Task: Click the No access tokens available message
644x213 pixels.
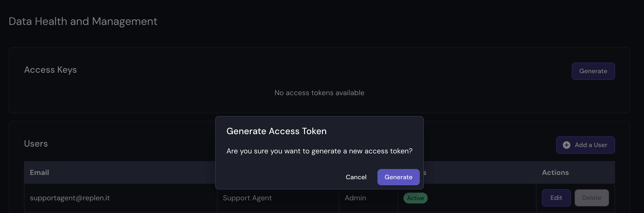Action: coord(319,93)
